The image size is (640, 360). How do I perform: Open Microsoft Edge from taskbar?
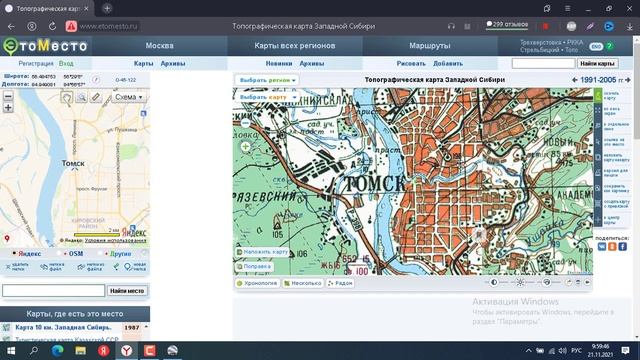click(57, 351)
